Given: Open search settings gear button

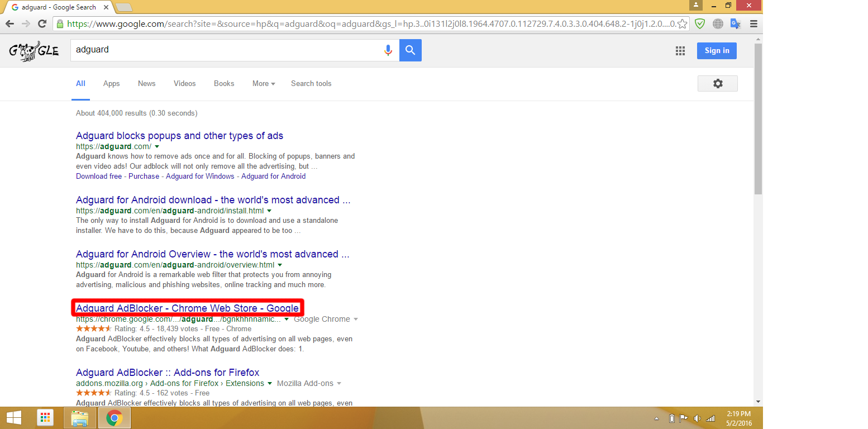Looking at the screenshot, I should pyautogui.click(x=718, y=83).
